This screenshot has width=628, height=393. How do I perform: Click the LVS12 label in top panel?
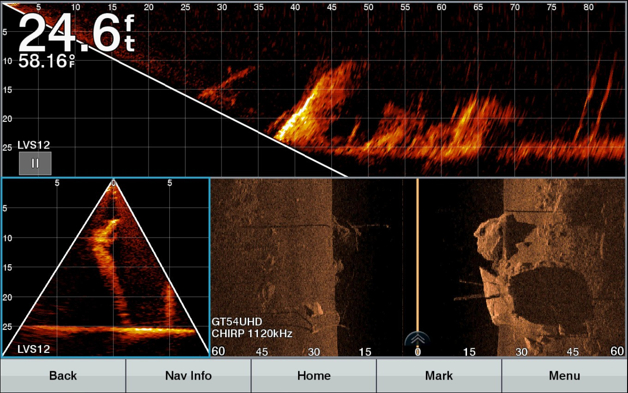tap(34, 145)
